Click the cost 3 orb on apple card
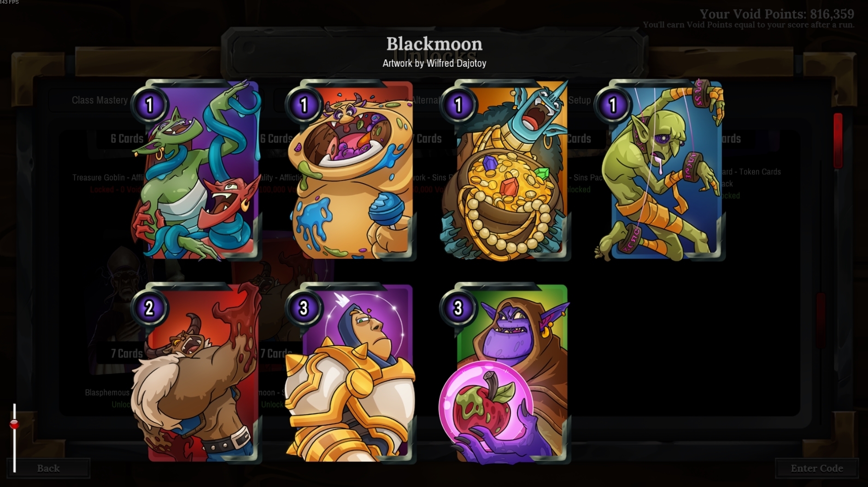 458,308
